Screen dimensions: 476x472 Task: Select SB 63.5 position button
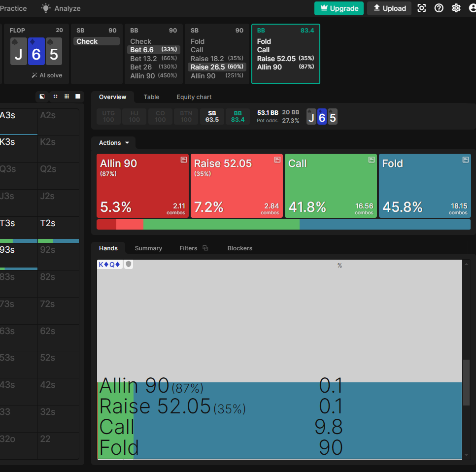212,116
